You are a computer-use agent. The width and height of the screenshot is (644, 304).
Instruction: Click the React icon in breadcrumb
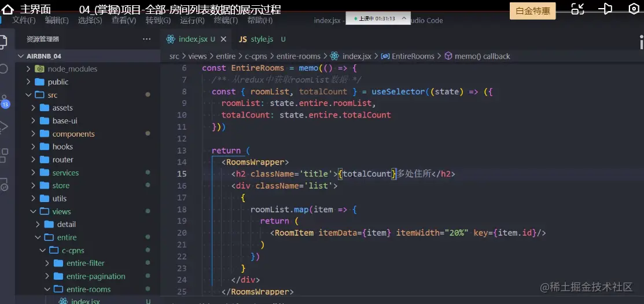[334, 56]
